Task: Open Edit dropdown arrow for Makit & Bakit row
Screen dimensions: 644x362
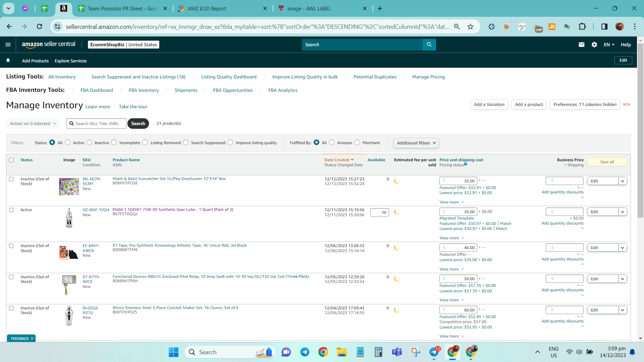Action: click(x=623, y=181)
